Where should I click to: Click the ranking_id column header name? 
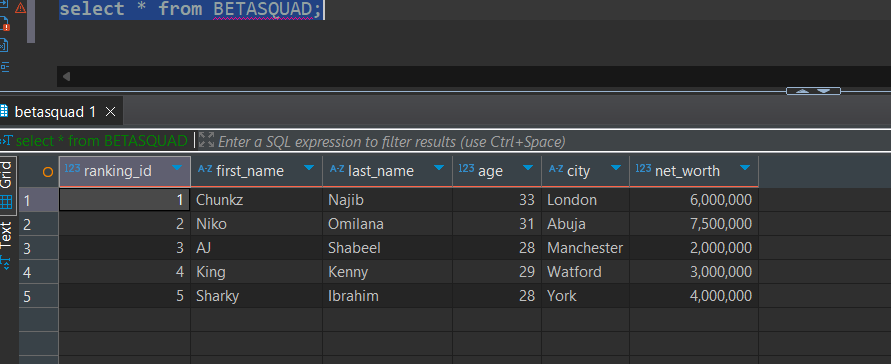pyautogui.click(x=118, y=171)
